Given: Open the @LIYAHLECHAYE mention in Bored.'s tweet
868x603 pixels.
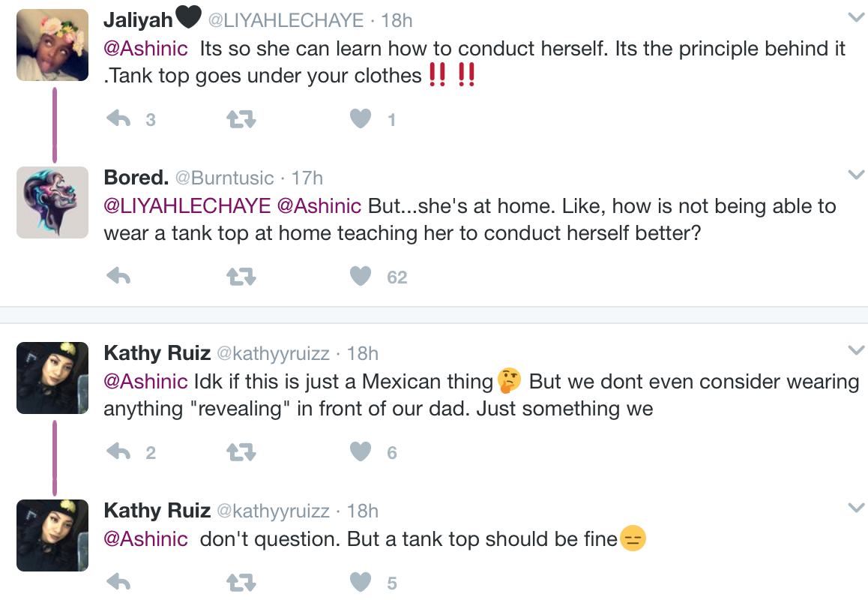Looking at the screenshot, I should coord(187,205).
